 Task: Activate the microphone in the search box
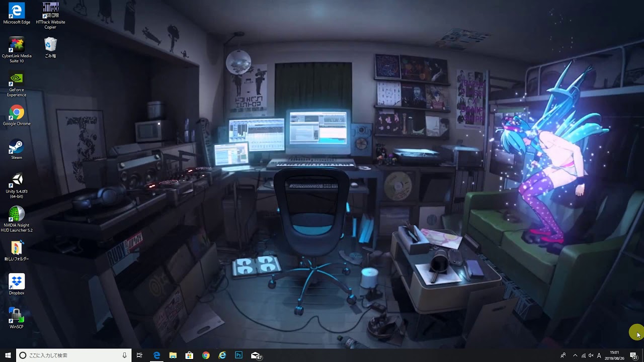click(x=124, y=355)
